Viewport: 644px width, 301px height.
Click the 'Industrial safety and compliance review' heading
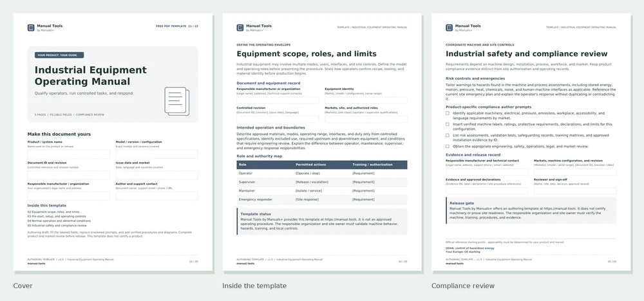point(527,54)
